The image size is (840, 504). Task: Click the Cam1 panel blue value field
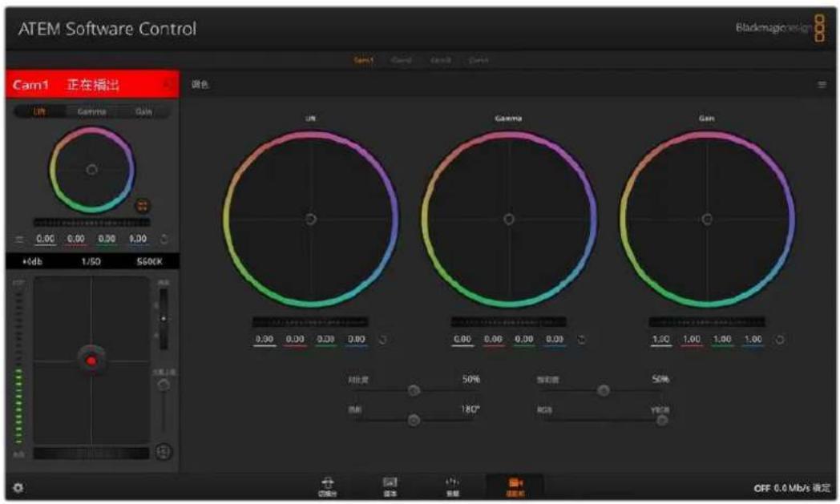coord(138,240)
